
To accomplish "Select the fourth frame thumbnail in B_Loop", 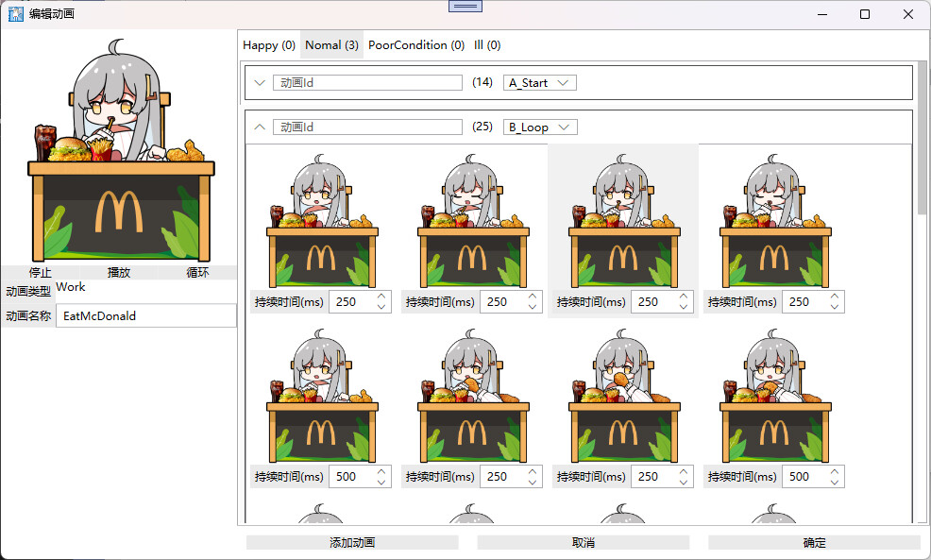I will [x=775, y=220].
